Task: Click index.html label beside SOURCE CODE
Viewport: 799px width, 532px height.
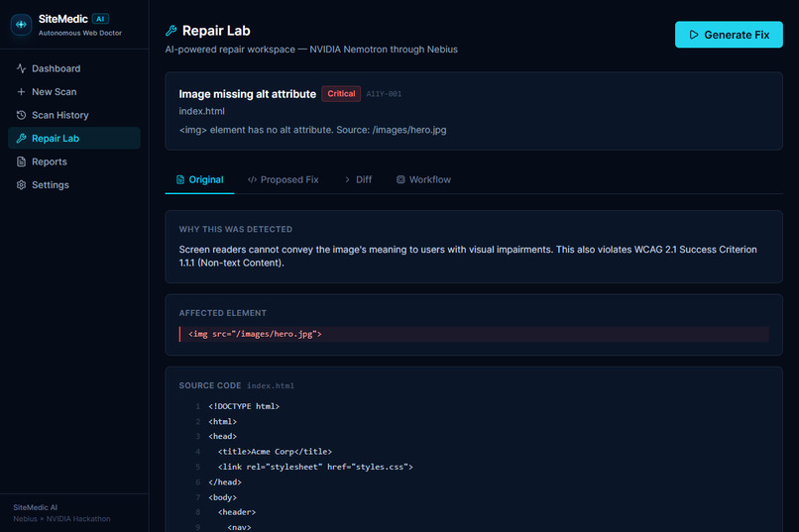Action: point(271,386)
